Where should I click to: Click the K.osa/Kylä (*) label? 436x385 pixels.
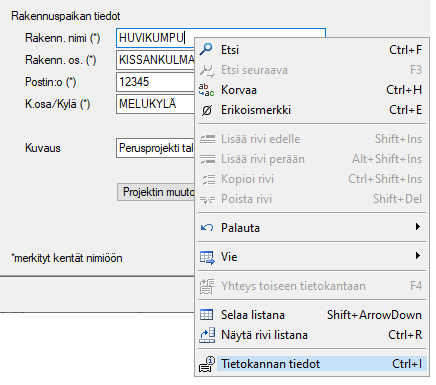(58, 104)
